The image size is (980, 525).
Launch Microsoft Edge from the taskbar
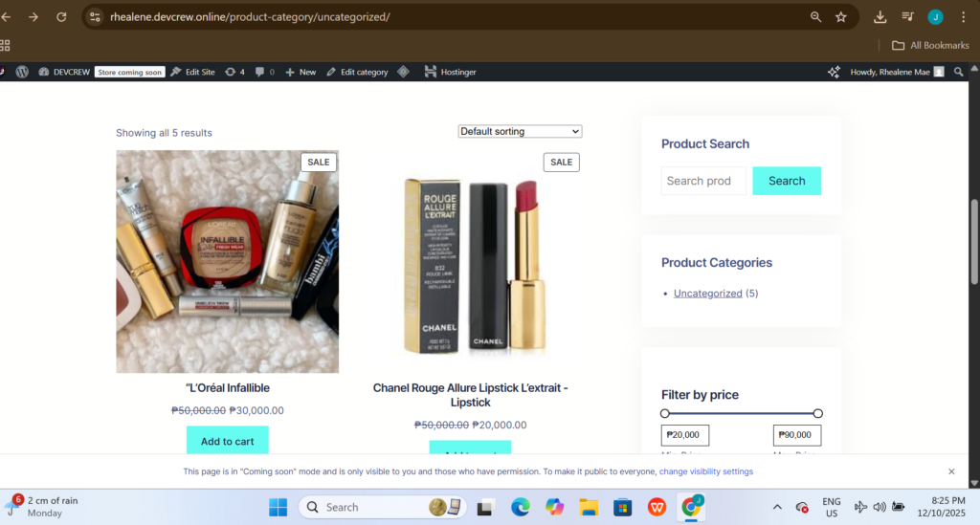(x=520, y=507)
